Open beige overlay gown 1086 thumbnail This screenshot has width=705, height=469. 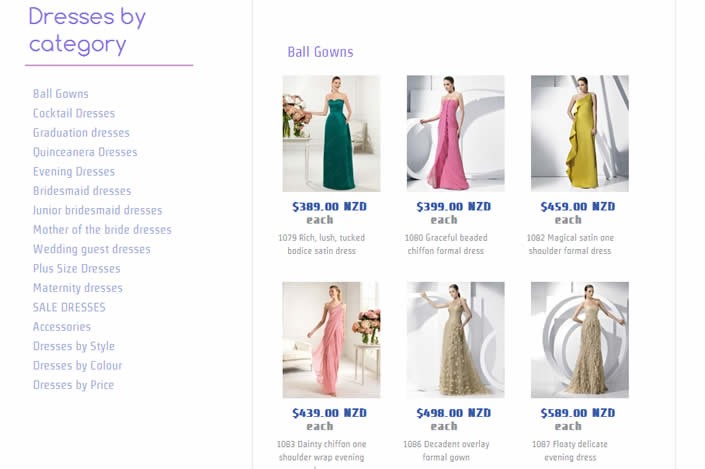[x=455, y=340]
